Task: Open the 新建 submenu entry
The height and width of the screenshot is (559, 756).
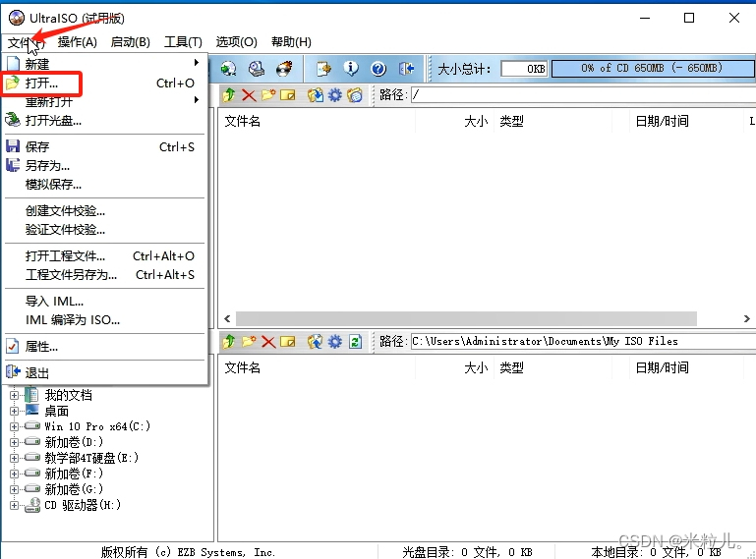Action: click(x=105, y=64)
